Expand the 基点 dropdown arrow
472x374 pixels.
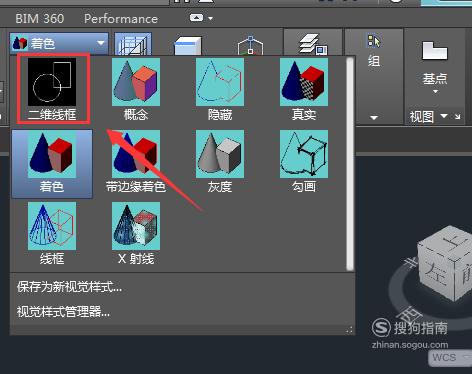(435, 92)
